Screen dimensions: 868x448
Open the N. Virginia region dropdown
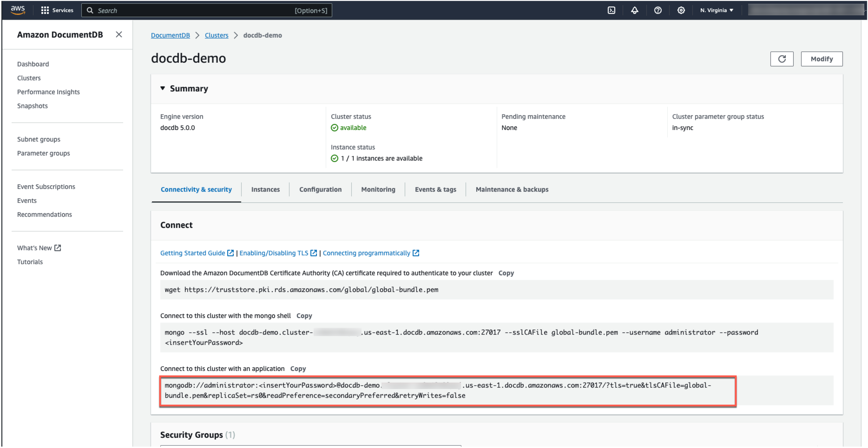tap(716, 10)
